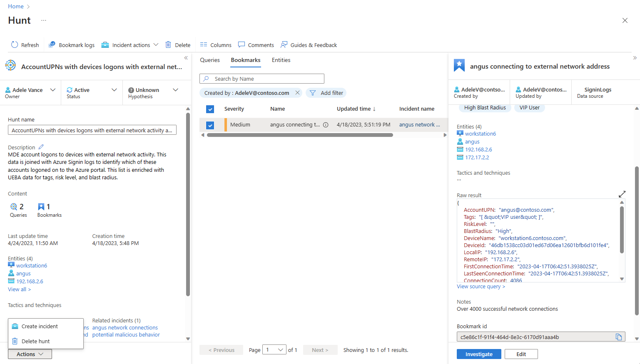Click the Investigate button

[478, 354]
